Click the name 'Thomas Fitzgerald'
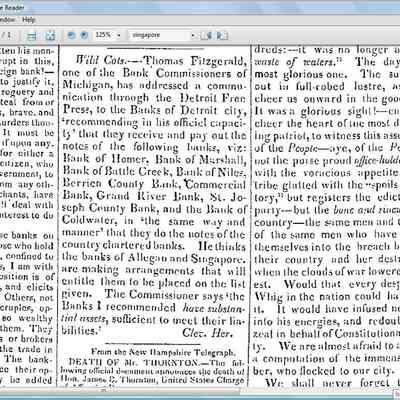Image resolution: width=400 pixels, height=400 pixels. [195, 61]
